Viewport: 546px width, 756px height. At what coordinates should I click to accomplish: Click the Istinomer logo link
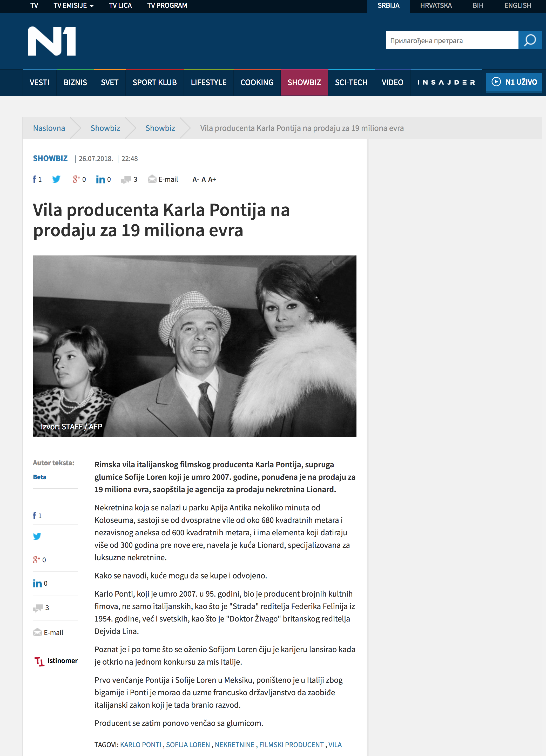coord(56,661)
